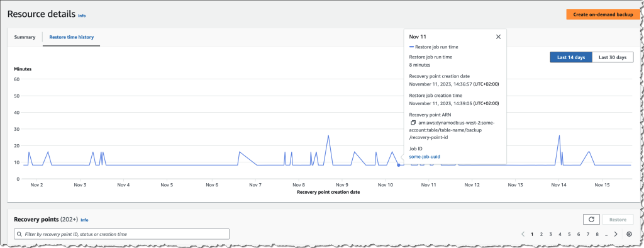Select the Restore time history tab
Image resolution: width=644 pixels, height=248 pixels.
[72, 37]
